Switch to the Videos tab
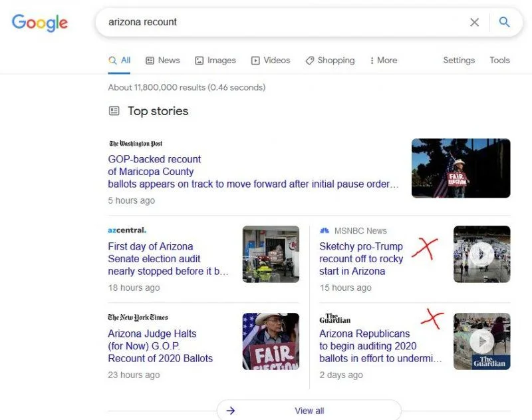The height and width of the screenshot is (420, 532). [271, 61]
